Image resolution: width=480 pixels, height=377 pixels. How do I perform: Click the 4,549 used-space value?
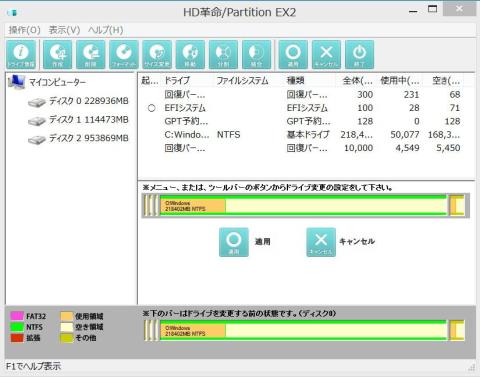coord(407,148)
